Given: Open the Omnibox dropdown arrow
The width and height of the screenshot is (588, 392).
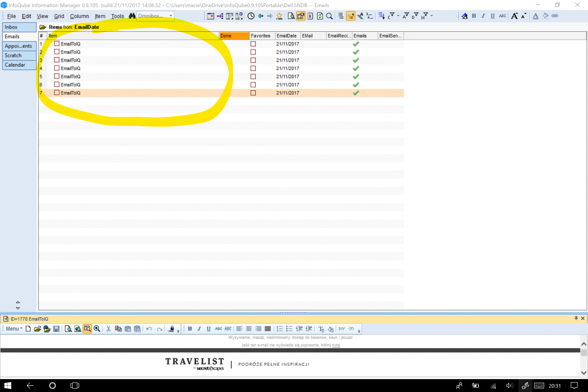Looking at the screenshot, I should 171,16.
